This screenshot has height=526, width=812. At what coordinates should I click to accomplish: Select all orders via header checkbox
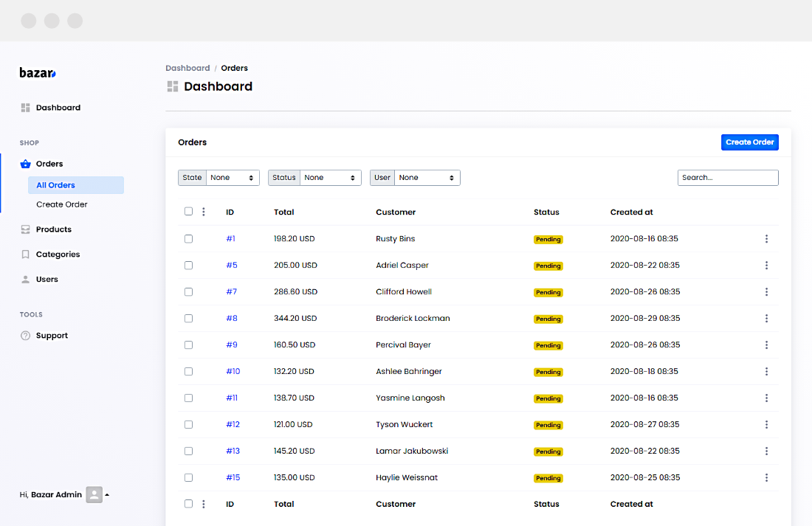tap(188, 212)
